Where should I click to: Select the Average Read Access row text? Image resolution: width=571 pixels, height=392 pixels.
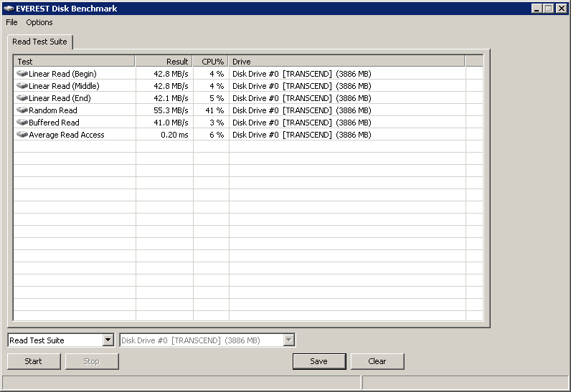coord(67,135)
